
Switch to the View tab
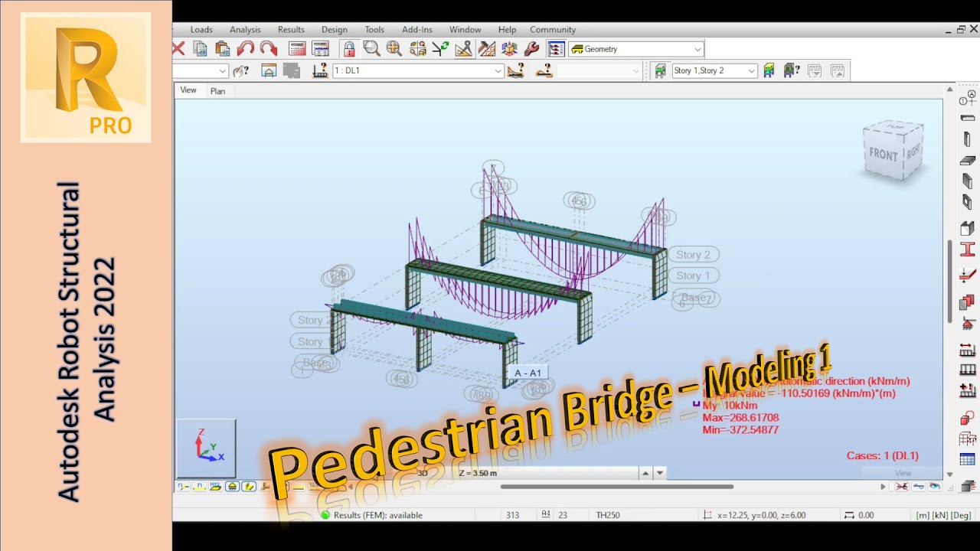pyautogui.click(x=188, y=90)
